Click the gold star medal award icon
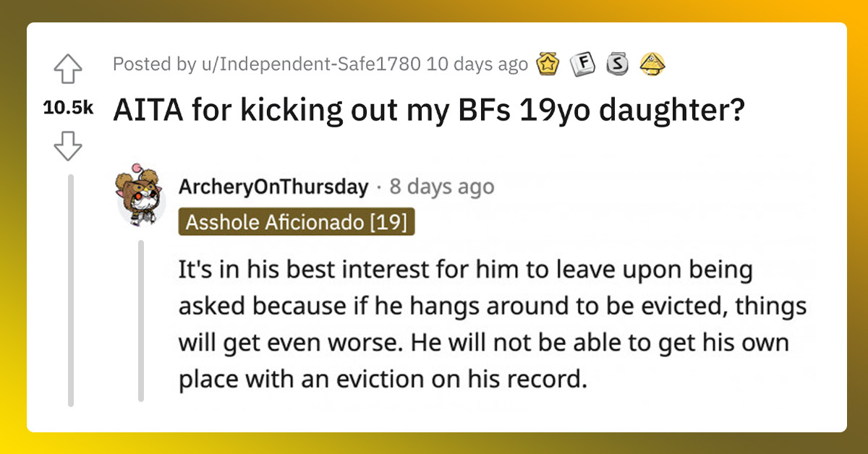Image resolution: width=868 pixels, height=454 pixels. pos(549,64)
